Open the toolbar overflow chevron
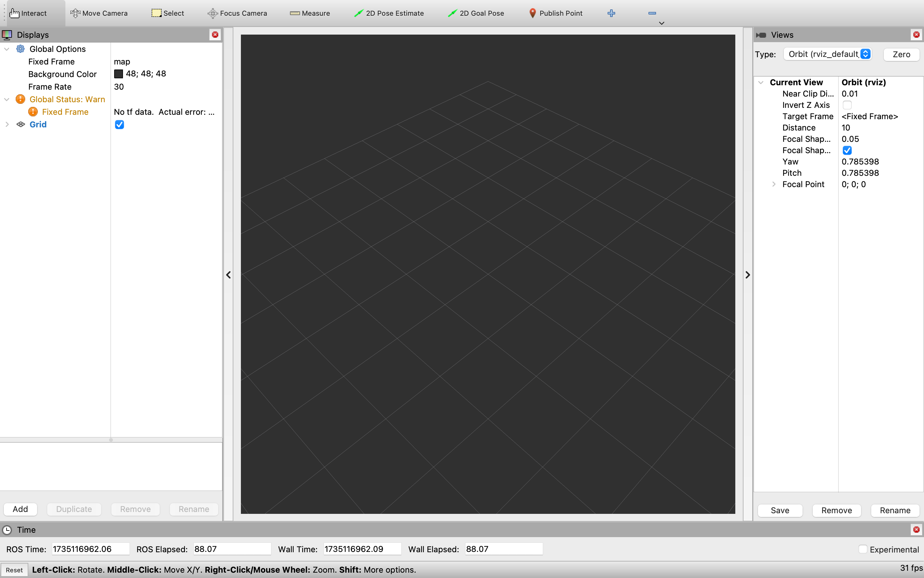Screen dimensions: 924x578 (x=662, y=23)
